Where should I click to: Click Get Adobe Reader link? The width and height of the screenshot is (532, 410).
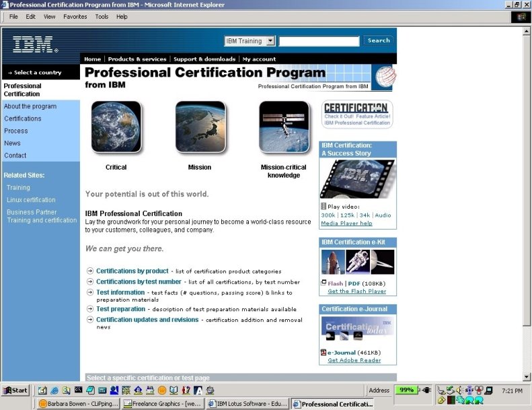354,360
